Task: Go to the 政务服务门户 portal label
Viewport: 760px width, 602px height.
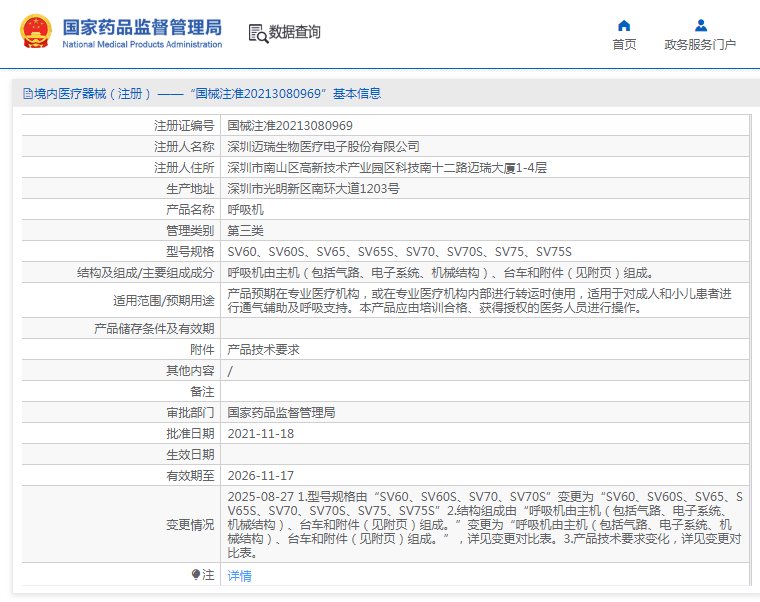Action: pyautogui.click(x=700, y=45)
